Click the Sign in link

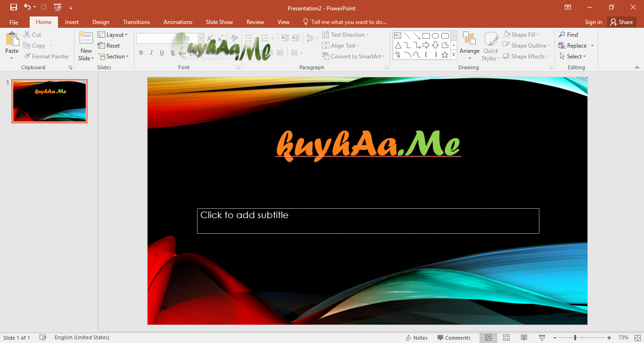pos(593,22)
